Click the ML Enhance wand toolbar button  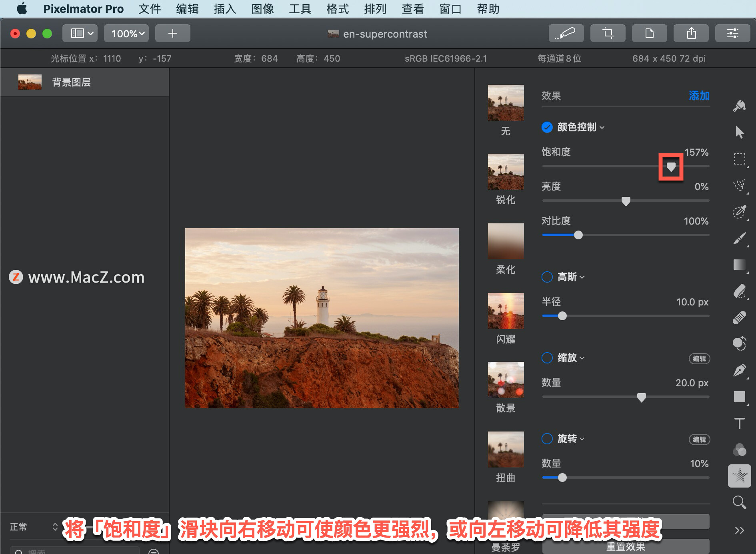pyautogui.click(x=566, y=33)
